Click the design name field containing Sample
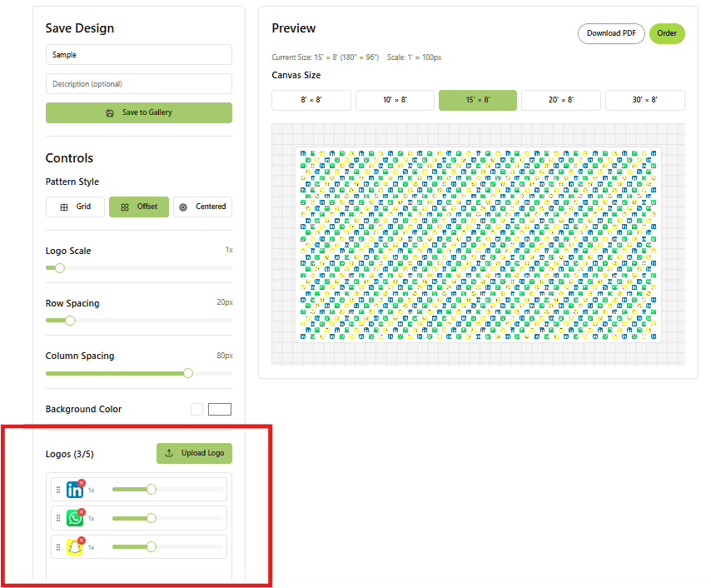Image resolution: width=711 pixels, height=588 pixels. pos(139,54)
